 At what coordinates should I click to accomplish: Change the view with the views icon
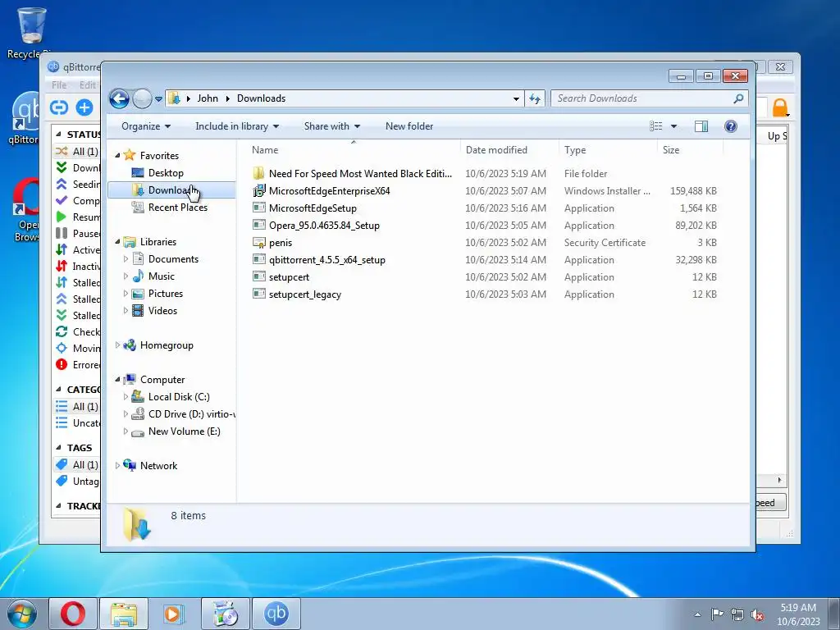point(656,126)
